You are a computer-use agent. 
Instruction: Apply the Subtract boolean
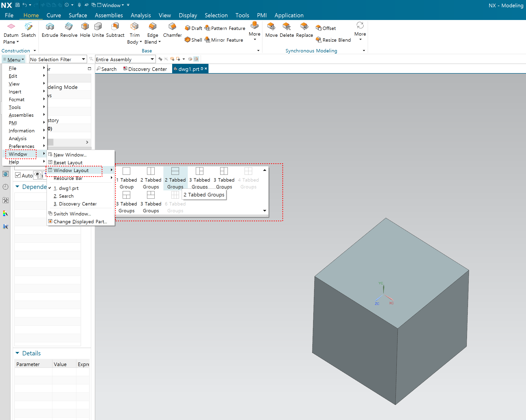115,30
